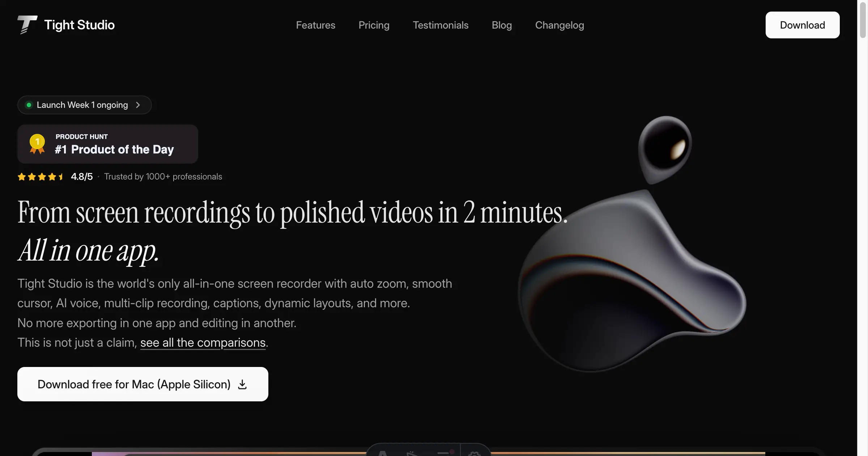Image resolution: width=868 pixels, height=456 pixels.
Task: Click the green status dot in Launch Week pill
Action: click(x=29, y=105)
